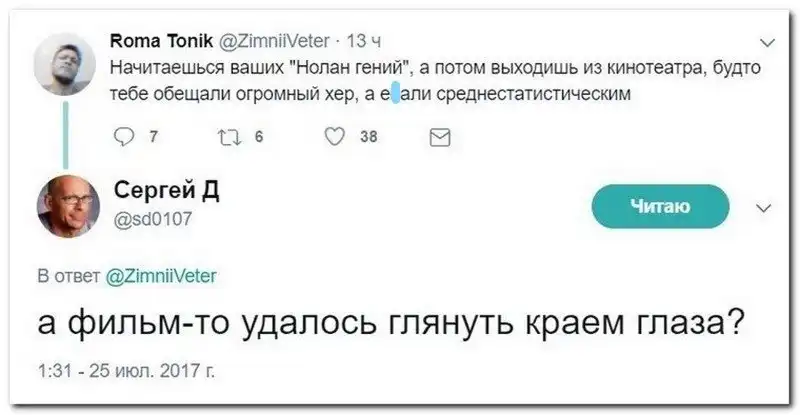The height and width of the screenshot is (415, 800).
Task: Click the like count of 38
Action: click(368, 139)
